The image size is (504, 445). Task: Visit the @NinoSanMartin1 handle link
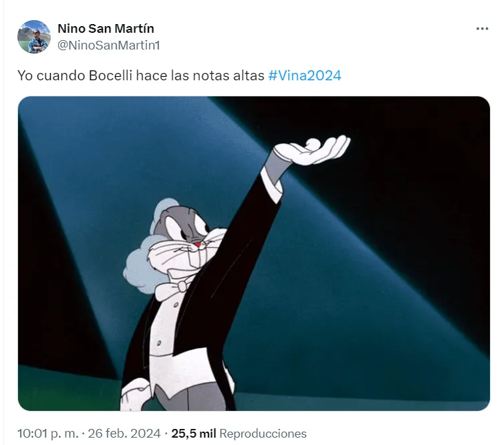click(109, 46)
